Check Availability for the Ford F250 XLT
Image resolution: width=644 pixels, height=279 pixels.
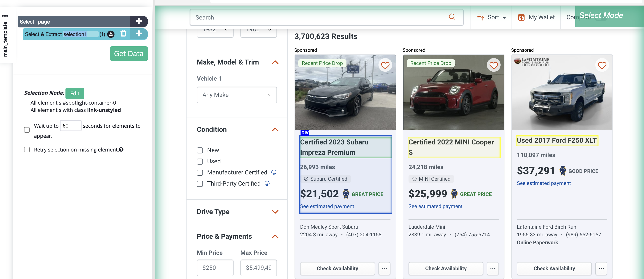(554, 268)
